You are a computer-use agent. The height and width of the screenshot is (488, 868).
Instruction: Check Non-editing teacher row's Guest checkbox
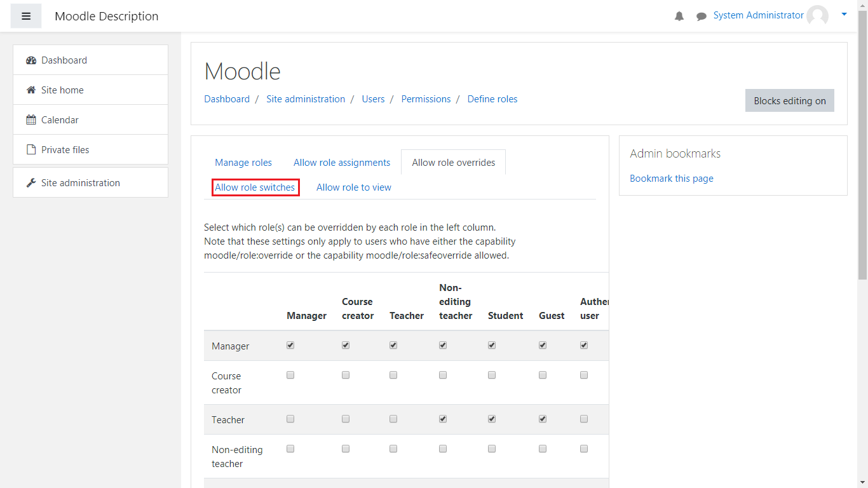(543, 449)
